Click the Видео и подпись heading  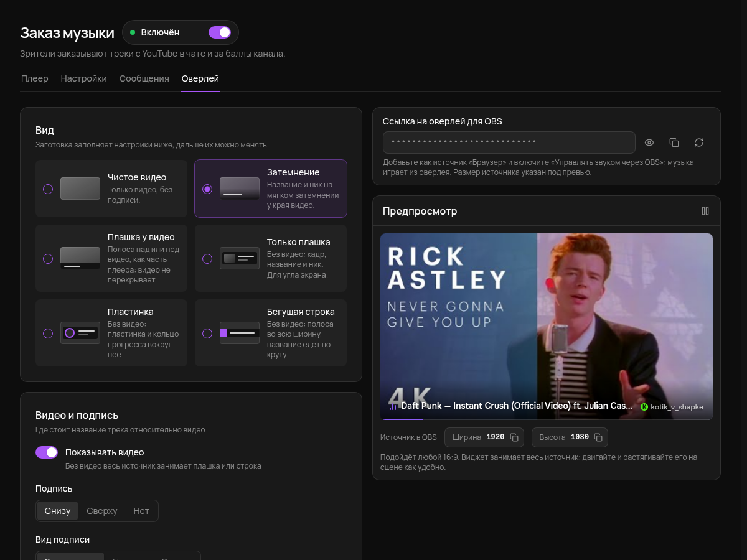tap(77, 415)
